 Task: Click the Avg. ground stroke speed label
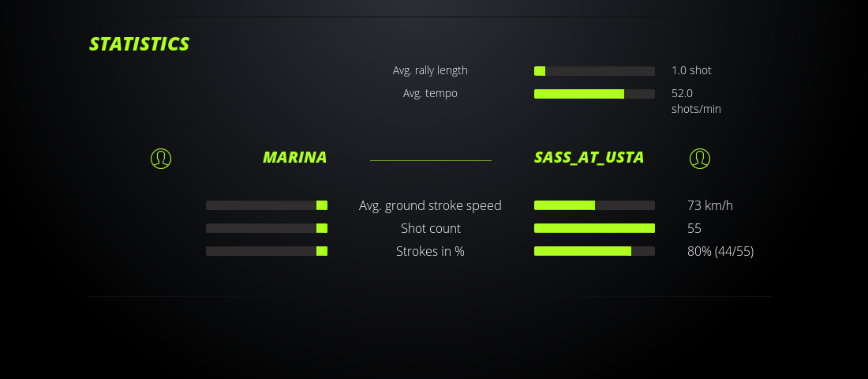pyautogui.click(x=430, y=205)
